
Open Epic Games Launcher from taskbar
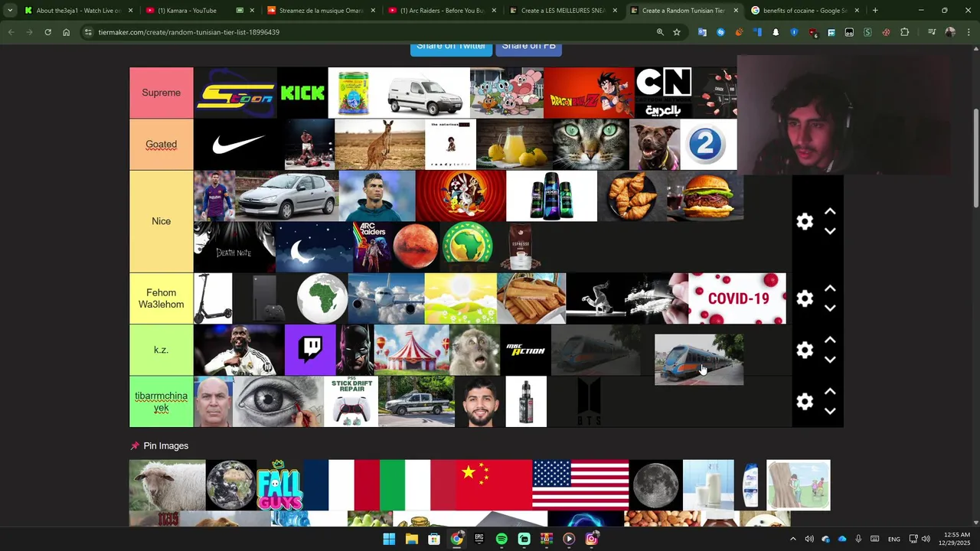(479, 539)
